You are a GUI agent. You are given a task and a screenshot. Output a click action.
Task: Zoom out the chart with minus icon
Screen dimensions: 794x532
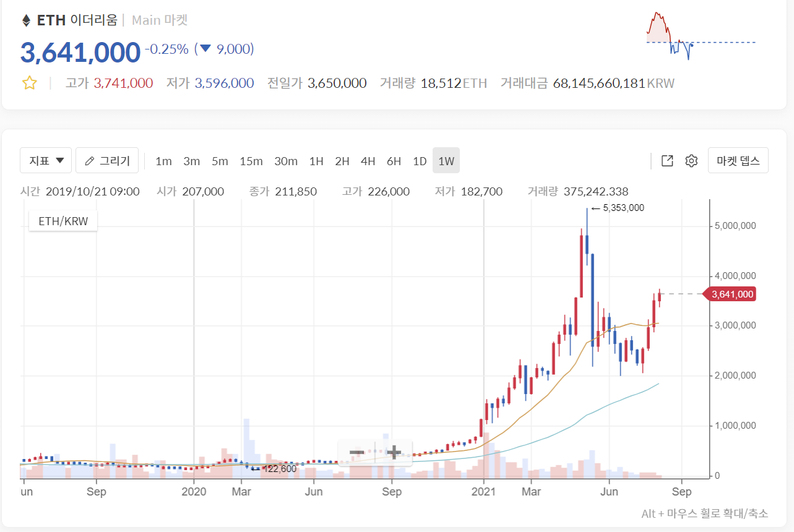pyautogui.click(x=356, y=452)
